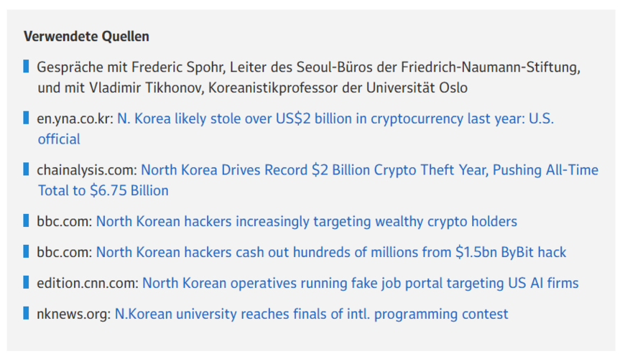Image resolution: width=625 pixels, height=364 pixels.
Task: Click the bbc.com label before the ByBit link
Action: (65, 252)
